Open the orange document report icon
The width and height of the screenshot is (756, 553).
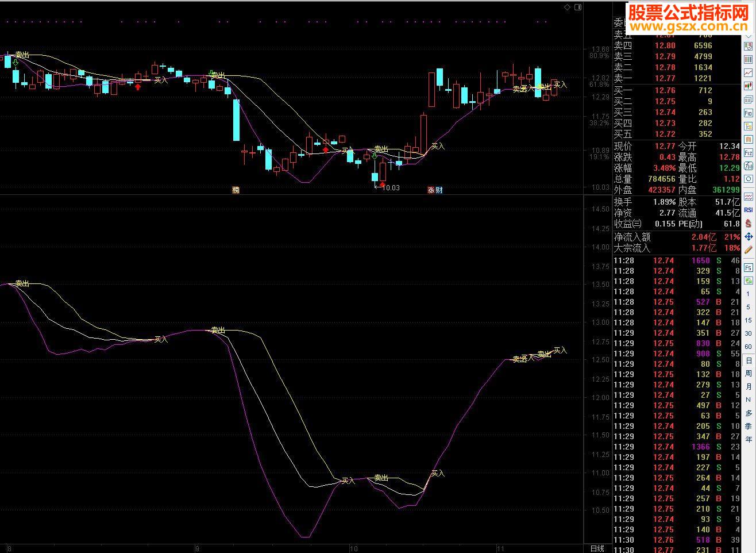pyautogui.click(x=749, y=140)
